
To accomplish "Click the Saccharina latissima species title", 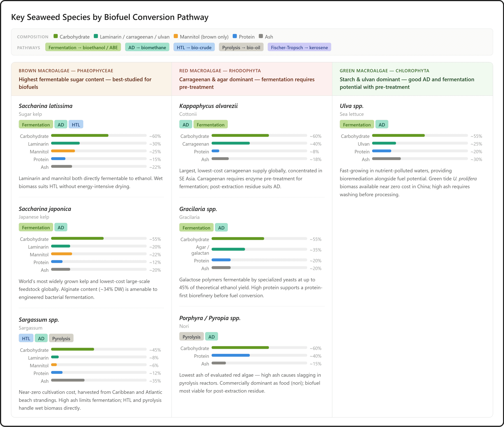I will [46, 106].
